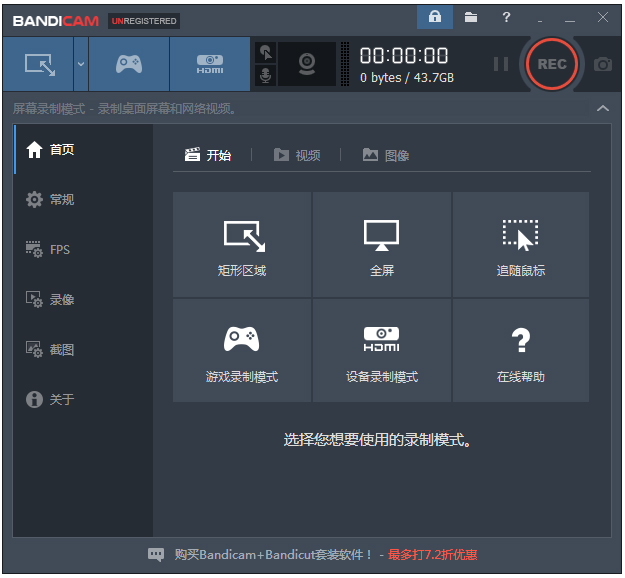Click the 选择您想要使用的录制模式 hint text

click(x=377, y=440)
